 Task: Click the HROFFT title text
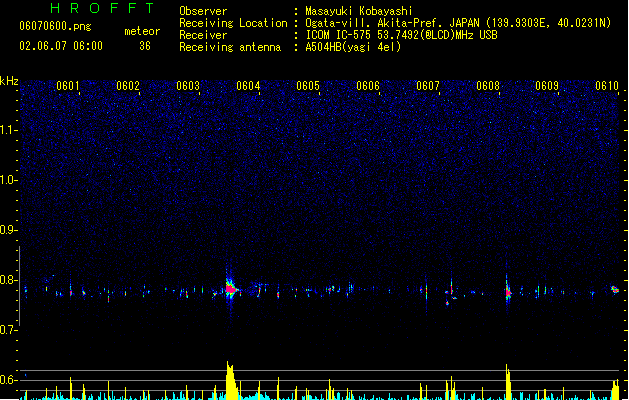click(x=102, y=8)
